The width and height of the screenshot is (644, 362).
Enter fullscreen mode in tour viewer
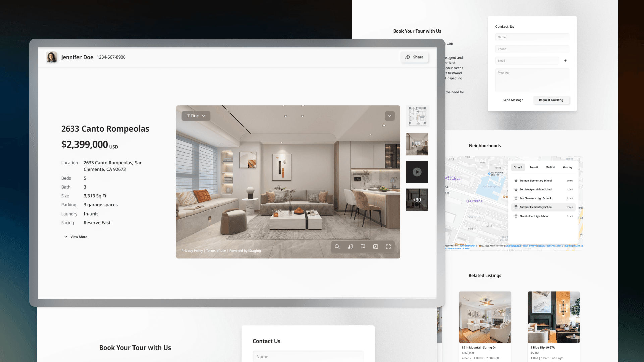coord(388,247)
